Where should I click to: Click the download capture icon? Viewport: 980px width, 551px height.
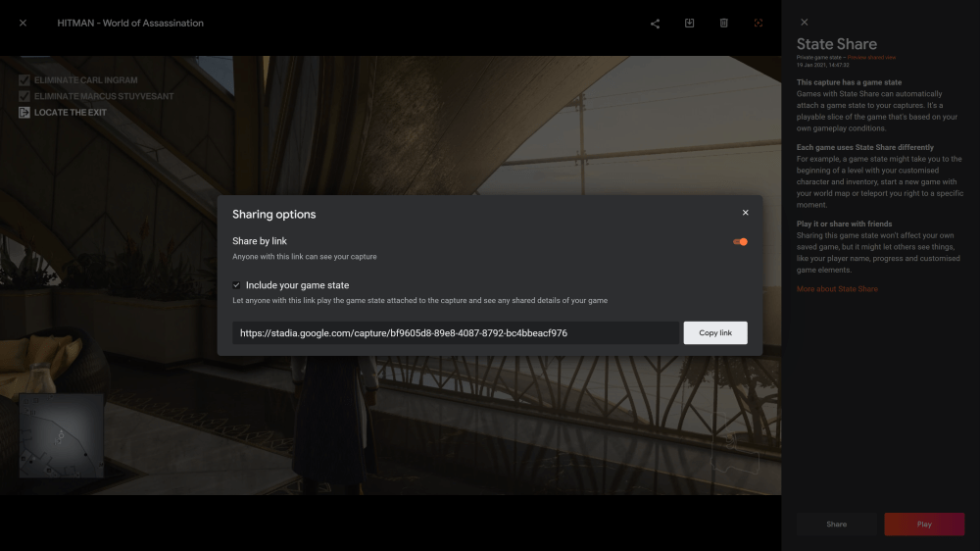tap(689, 24)
